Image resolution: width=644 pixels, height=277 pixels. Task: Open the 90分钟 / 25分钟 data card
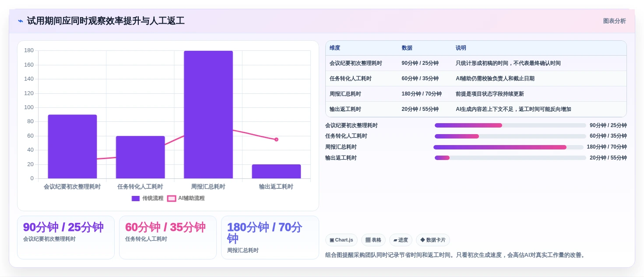(x=66, y=238)
